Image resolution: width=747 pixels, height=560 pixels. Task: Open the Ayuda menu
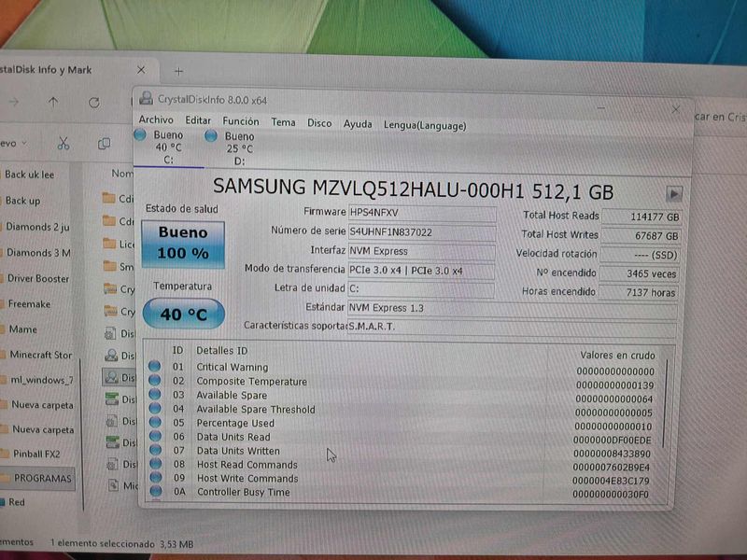(358, 124)
